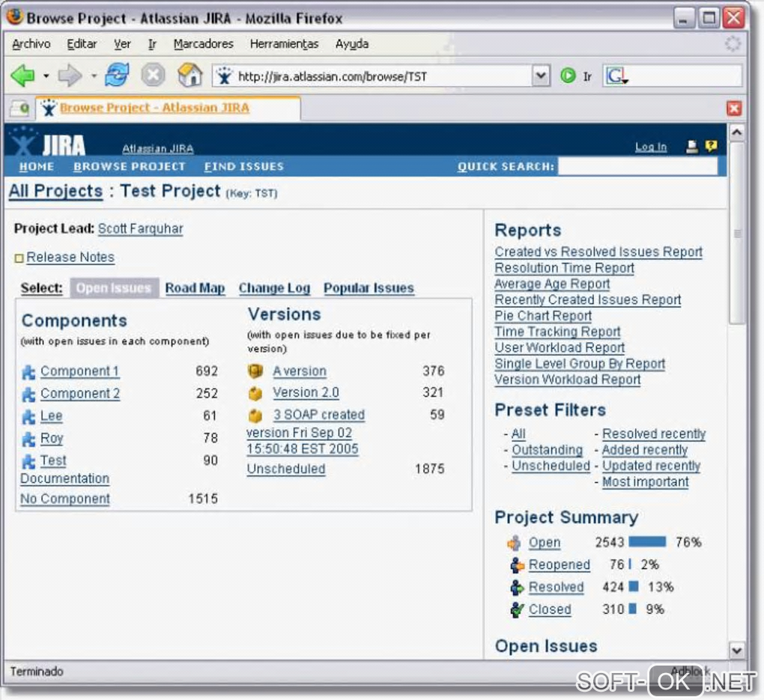
Task: Click the Log In link
Action: tap(650, 147)
